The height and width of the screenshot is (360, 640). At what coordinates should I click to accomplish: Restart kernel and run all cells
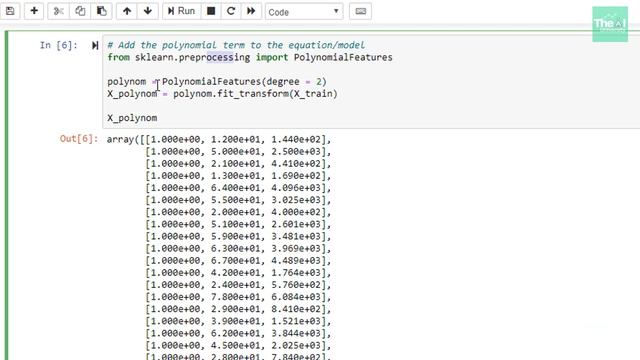point(251,11)
